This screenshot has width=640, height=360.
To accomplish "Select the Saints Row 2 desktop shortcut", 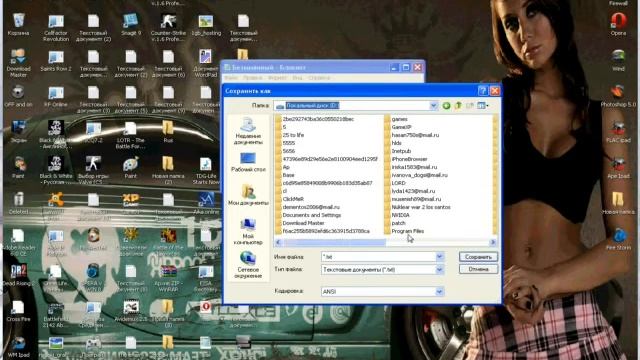I will [56, 60].
